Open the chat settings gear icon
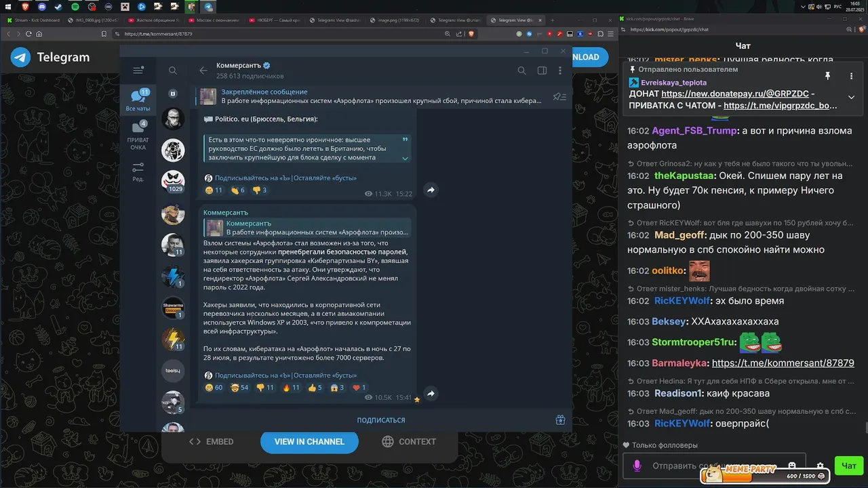Viewport: 868px width, 488px height. click(x=821, y=466)
